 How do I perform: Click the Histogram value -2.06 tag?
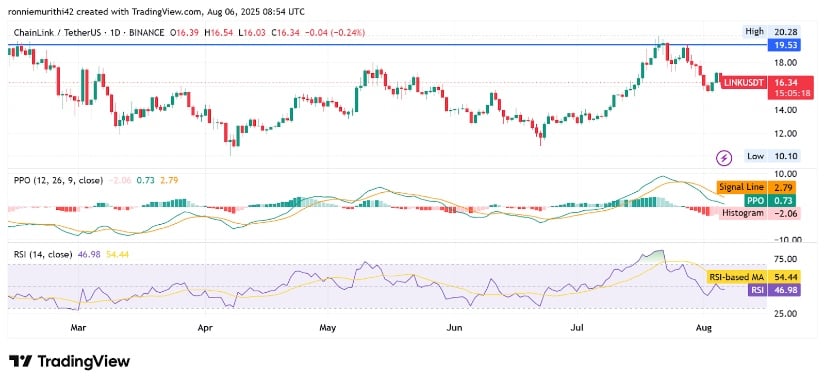[x=783, y=214]
